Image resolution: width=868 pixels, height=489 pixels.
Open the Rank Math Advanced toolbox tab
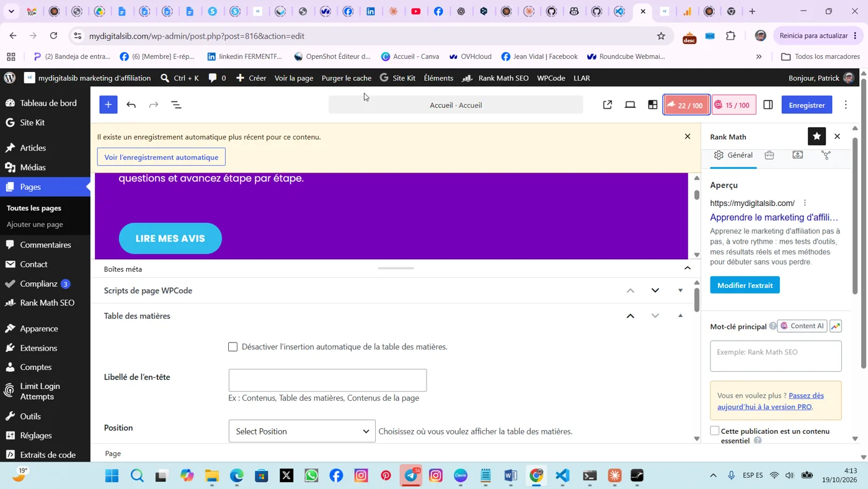tap(769, 155)
